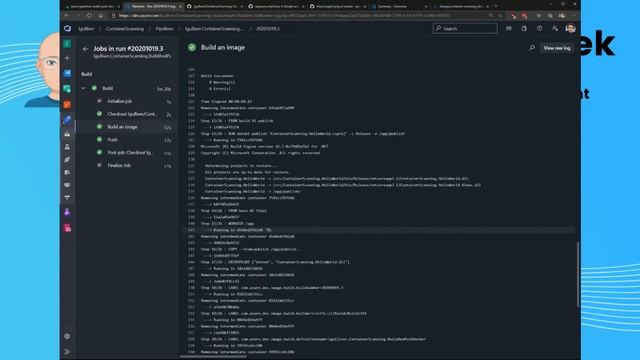
Task: Focus the Search input field
Action: (x=465, y=28)
